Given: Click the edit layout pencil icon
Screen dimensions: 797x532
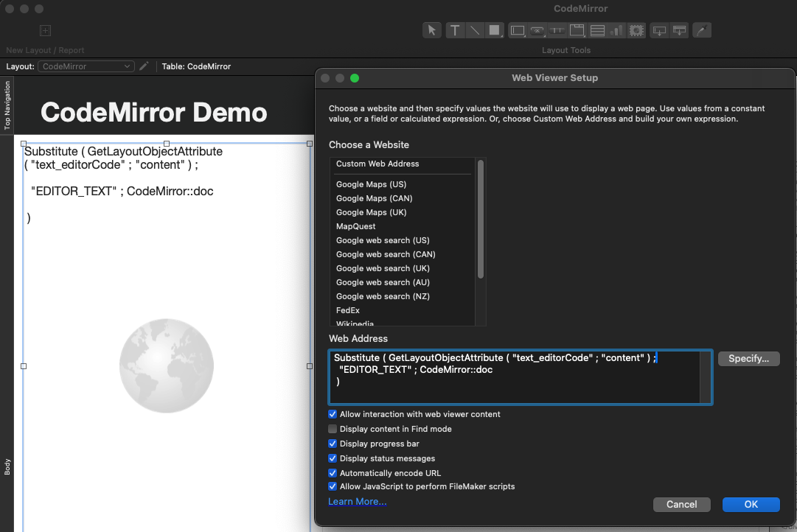Looking at the screenshot, I should pos(144,66).
